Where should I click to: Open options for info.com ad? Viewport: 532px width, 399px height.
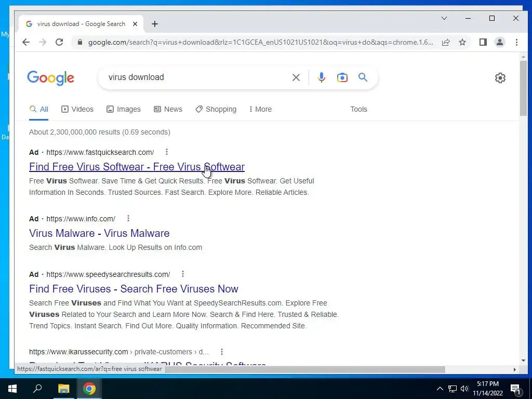click(x=128, y=218)
